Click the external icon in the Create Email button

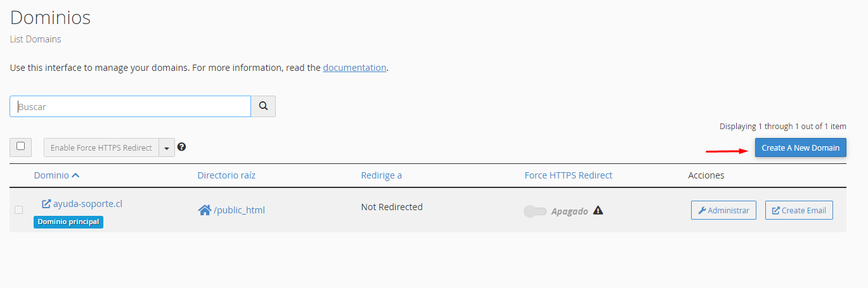point(776,210)
